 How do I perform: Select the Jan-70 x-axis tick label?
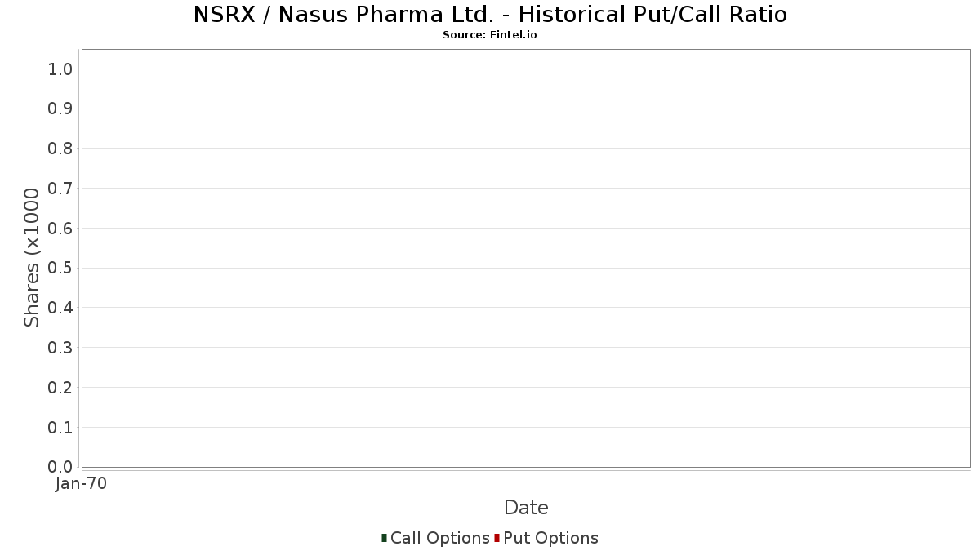point(81,484)
